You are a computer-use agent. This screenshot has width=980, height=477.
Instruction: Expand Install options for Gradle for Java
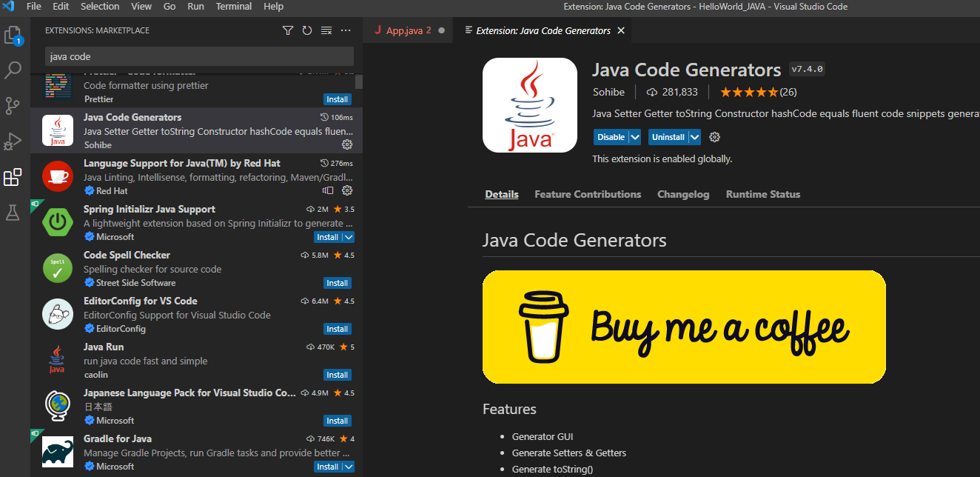(349, 467)
